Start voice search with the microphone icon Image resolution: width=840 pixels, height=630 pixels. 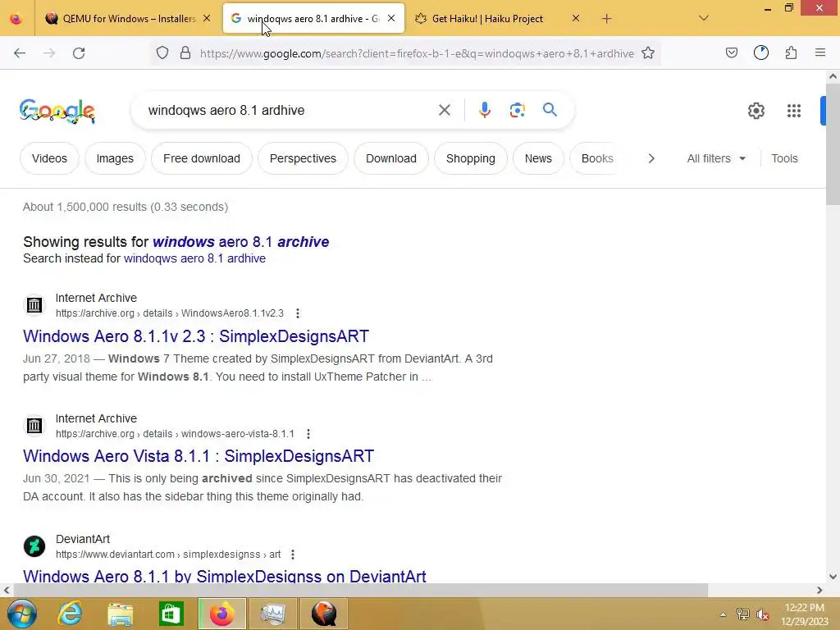click(485, 111)
